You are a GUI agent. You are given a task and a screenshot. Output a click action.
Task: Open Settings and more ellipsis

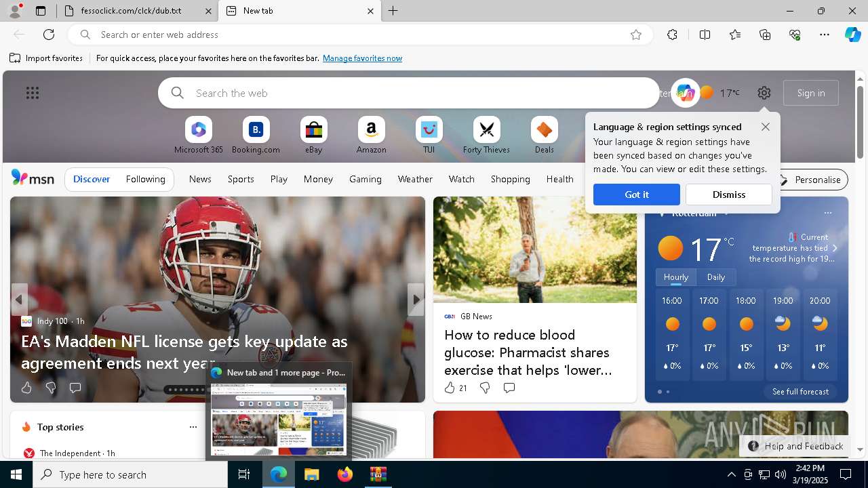[825, 35]
